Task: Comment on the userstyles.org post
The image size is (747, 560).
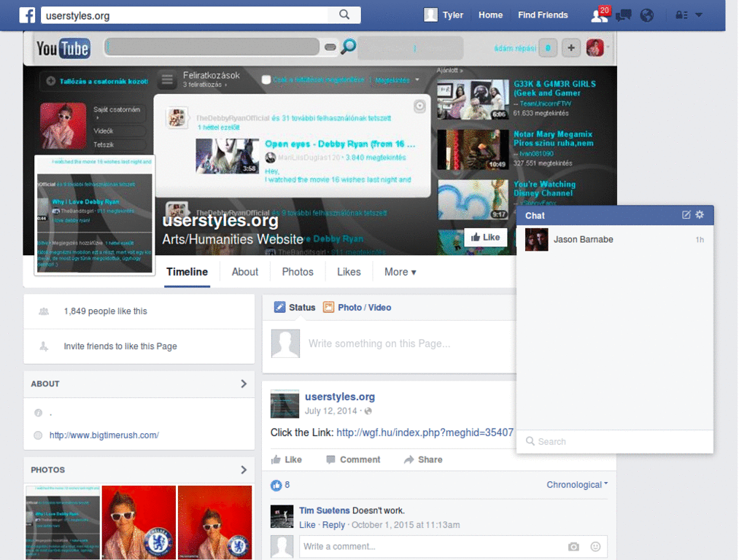Action: click(x=353, y=459)
